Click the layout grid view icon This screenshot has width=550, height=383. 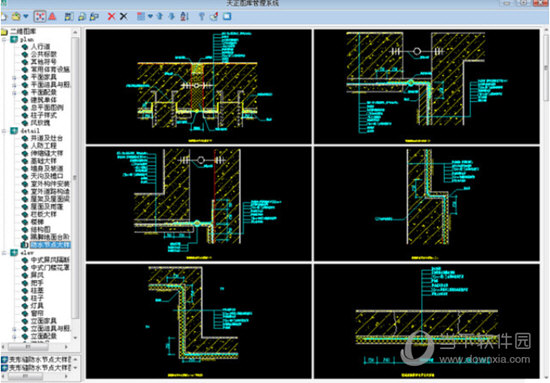[x=141, y=16]
